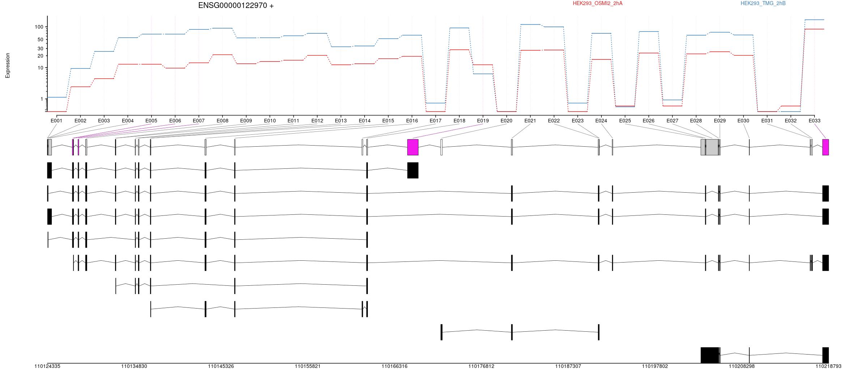Viewport: 868px width, 373px height.
Task: Click exon label E018
Action: click(459, 121)
